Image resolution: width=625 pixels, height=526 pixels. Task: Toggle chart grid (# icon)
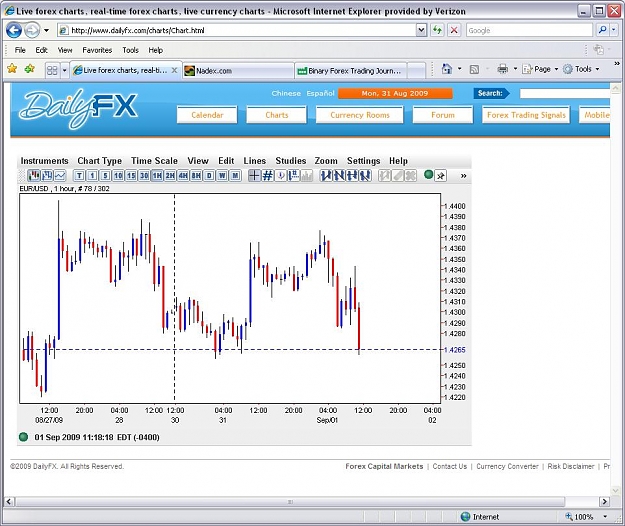(x=267, y=175)
